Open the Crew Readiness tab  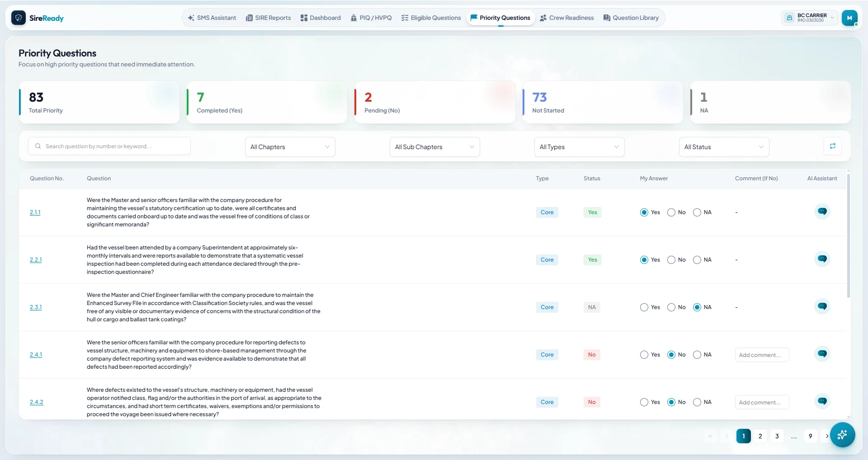(567, 18)
